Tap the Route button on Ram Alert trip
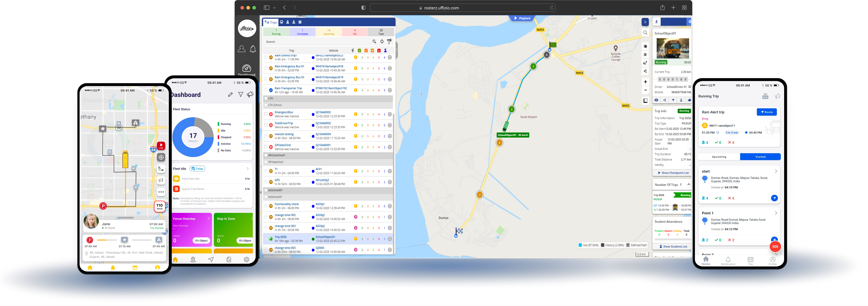Image resolution: width=868 pixels, height=306 pixels. coord(767,112)
